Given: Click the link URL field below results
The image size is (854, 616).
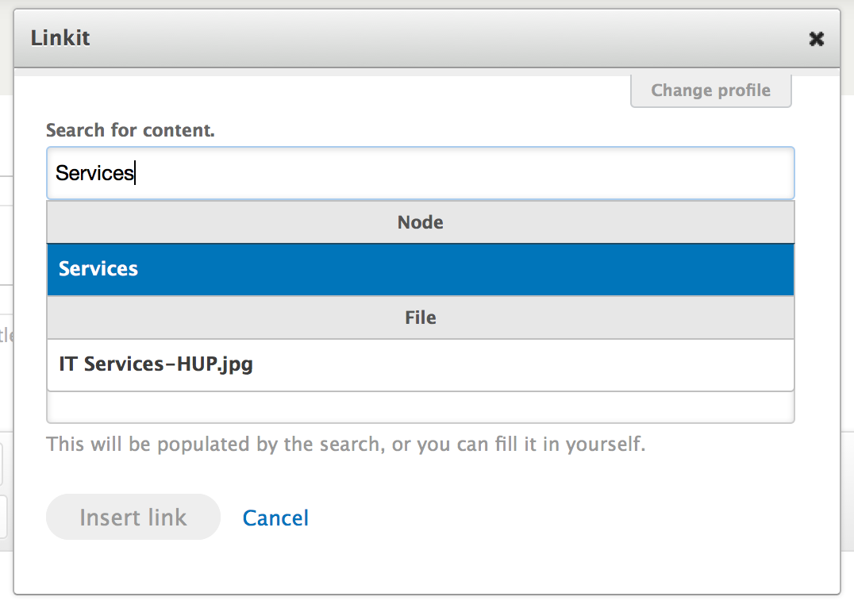Looking at the screenshot, I should coord(421,408).
